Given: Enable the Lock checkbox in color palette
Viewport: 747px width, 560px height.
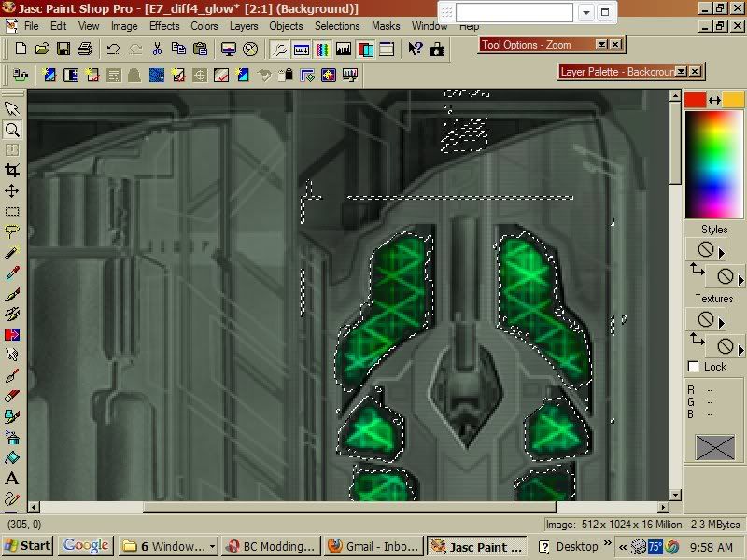Looking at the screenshot, I should point(694,366).
